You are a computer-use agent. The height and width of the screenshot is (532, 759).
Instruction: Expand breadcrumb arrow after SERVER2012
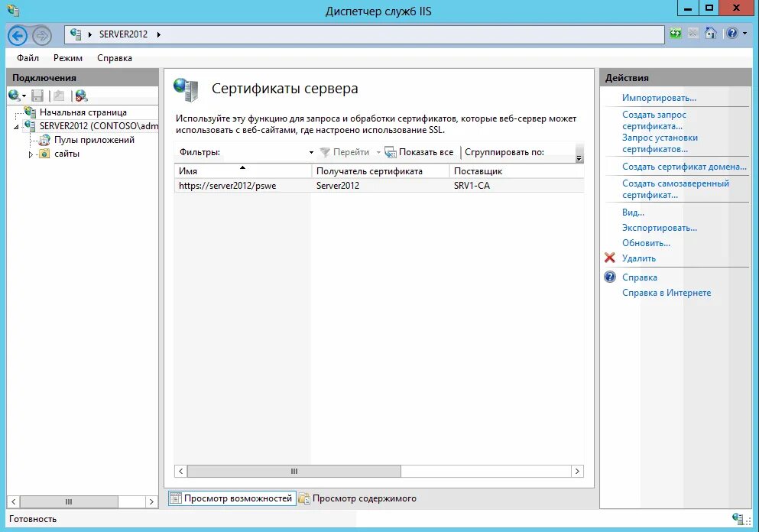click(159, 34)
